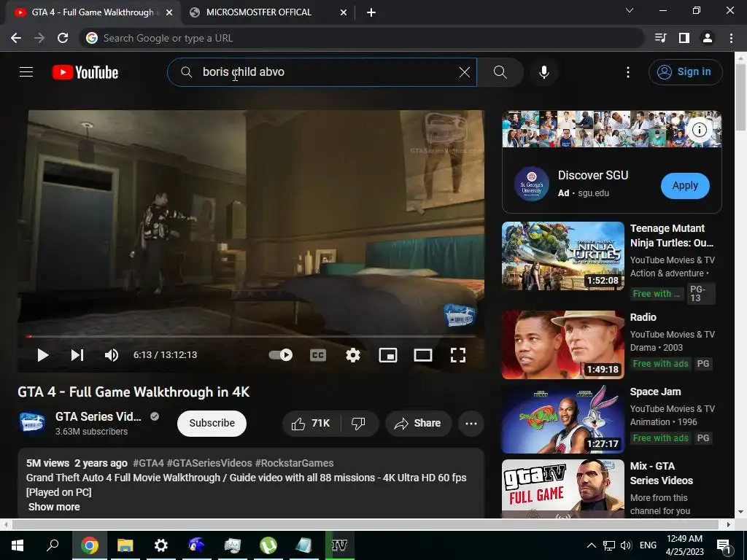Open video player settings gear
The image size is (747, 560).
tap(352, 355)
